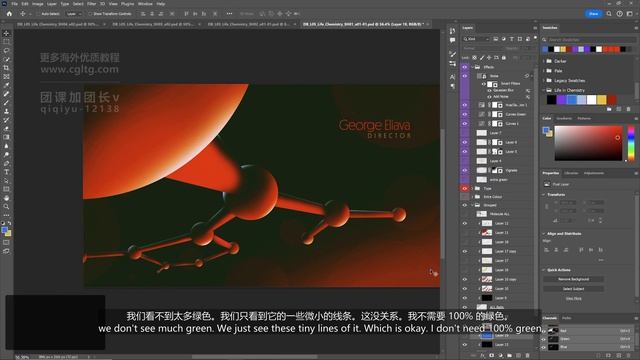
Task: Open the Search icon at top right
Action: (x=609, y=13)
